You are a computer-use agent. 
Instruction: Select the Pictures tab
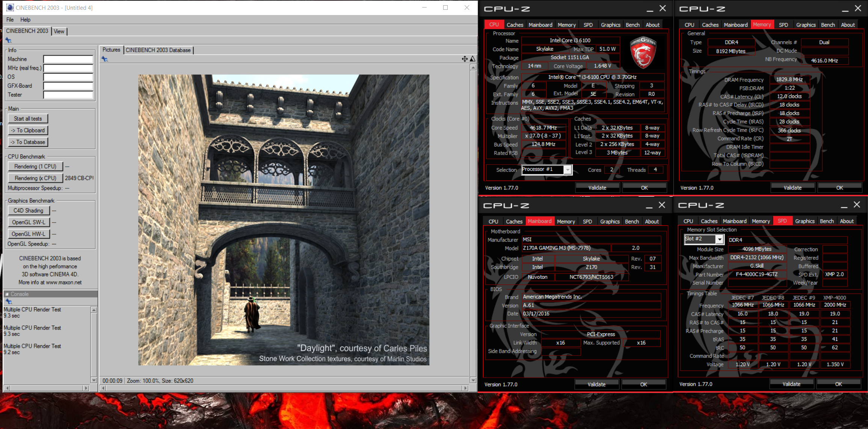pos(111,50)
